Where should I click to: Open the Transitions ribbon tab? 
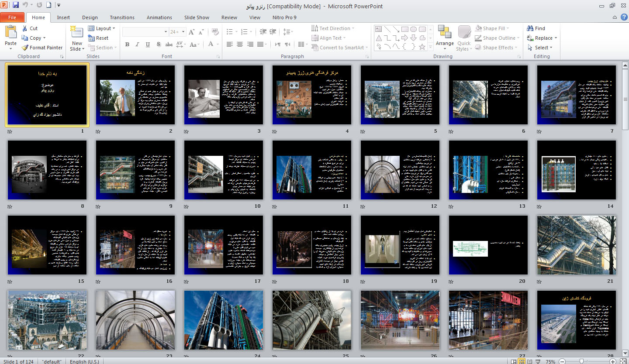click(x=122, y=17)
